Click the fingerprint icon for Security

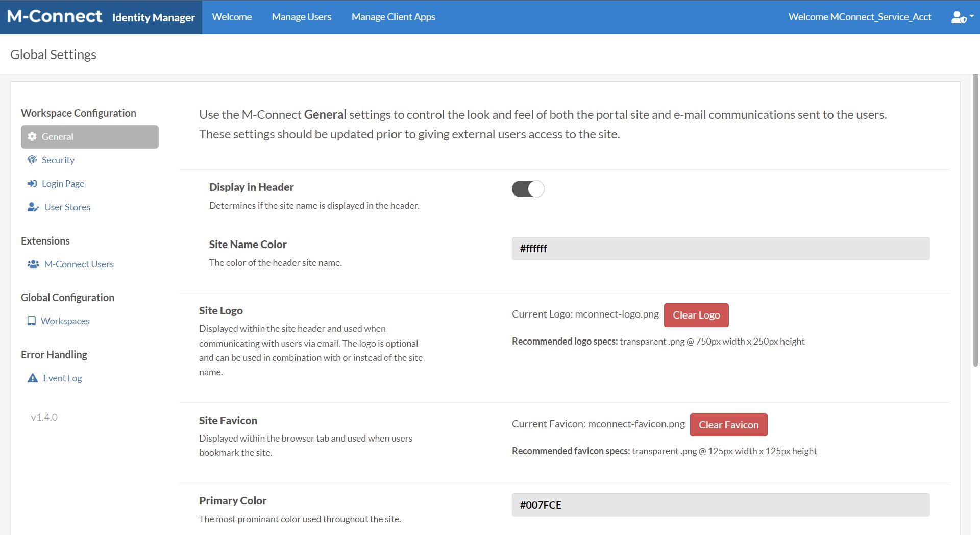(x=32, y=160)
